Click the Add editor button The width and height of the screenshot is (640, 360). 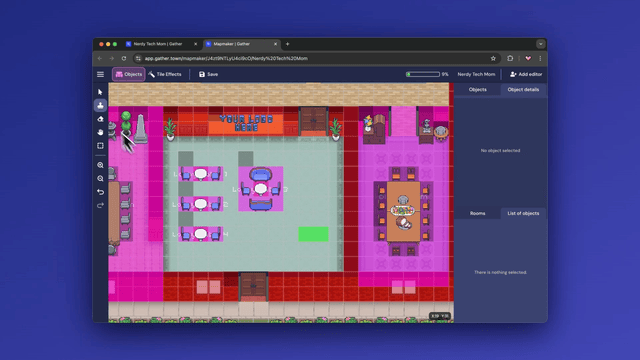[x=526, y=74]
